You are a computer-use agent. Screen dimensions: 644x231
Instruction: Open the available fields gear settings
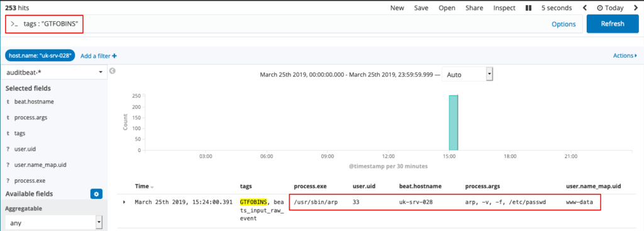[x=96, y=194]
